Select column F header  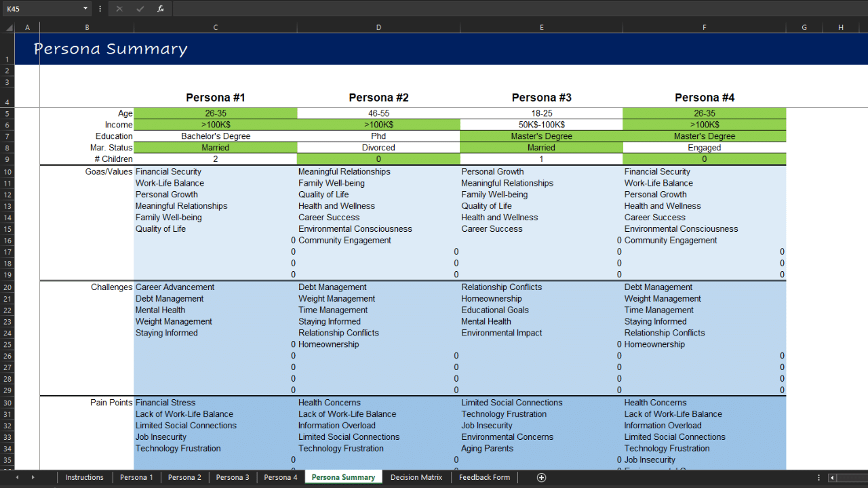coord(705,28)
